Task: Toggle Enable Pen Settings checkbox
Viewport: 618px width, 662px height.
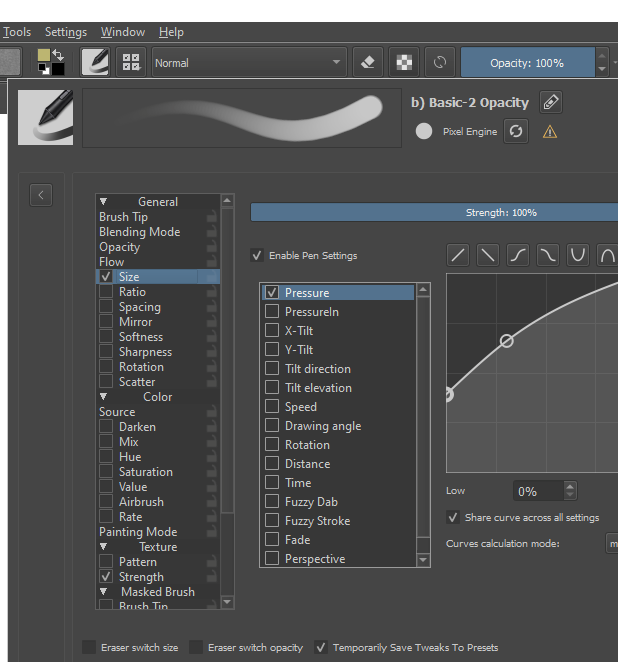Action: click(x=257, y=255)
